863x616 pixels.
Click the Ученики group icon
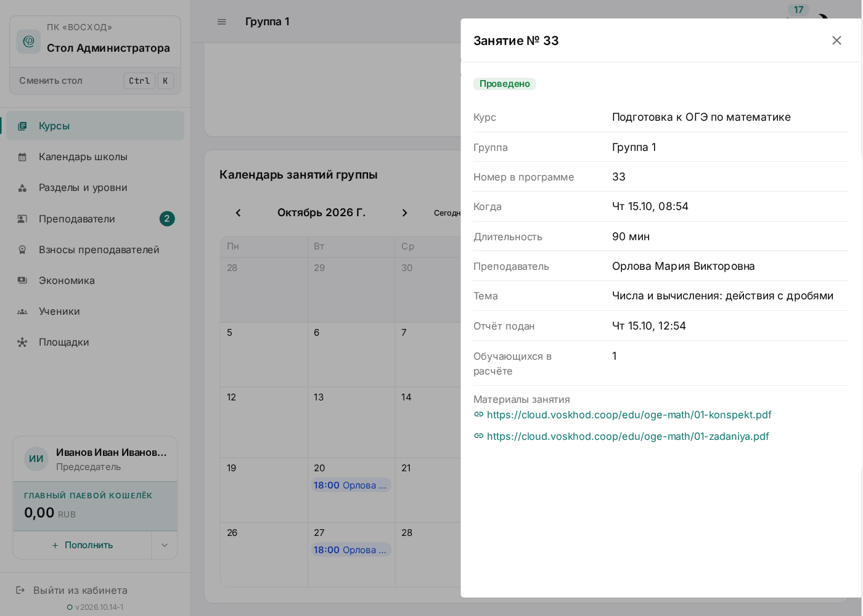pyautogui.click(x=22, y=311)
